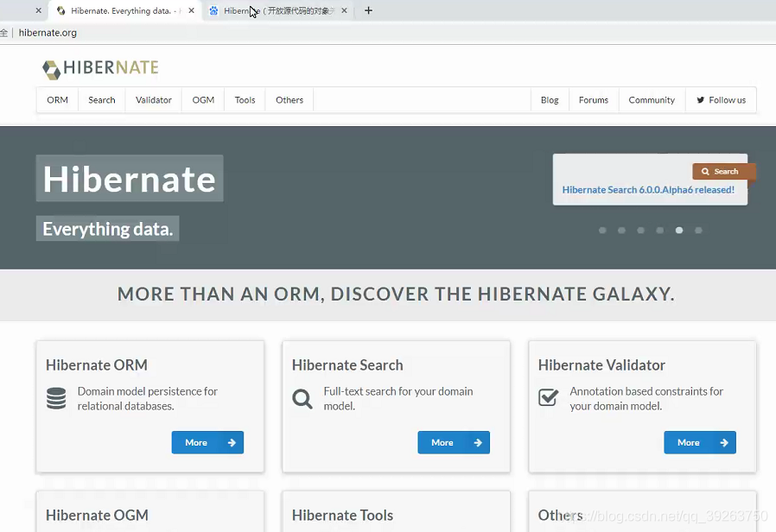Click the Twitter bird icon beside Follow us
Image resolution: width=776 pixels, height=532 pixels.
pos(702,99)
